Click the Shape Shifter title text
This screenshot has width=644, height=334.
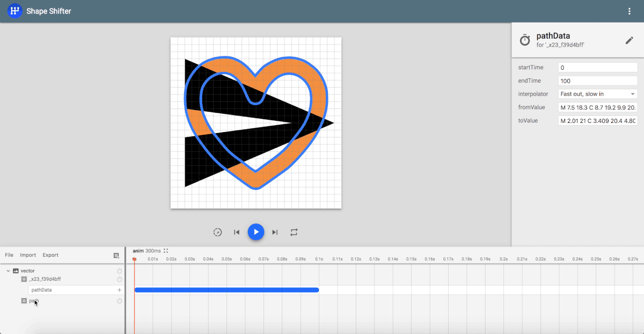(49, 11)
